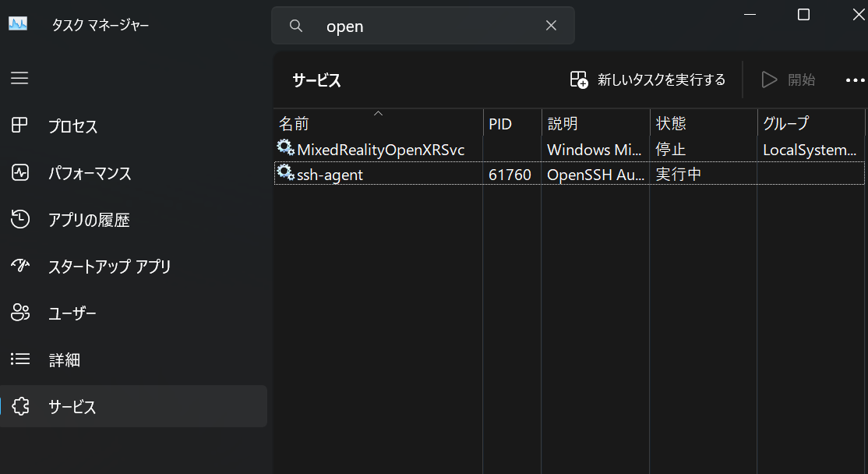
Task: Collapse the 名前 column sort chevron
Action: click(x=379, y=112)
